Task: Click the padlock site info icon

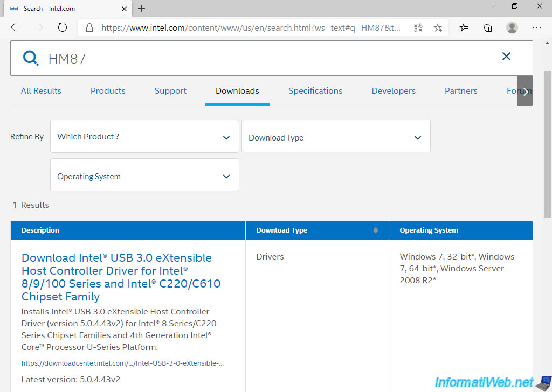Action: (89, 28)
